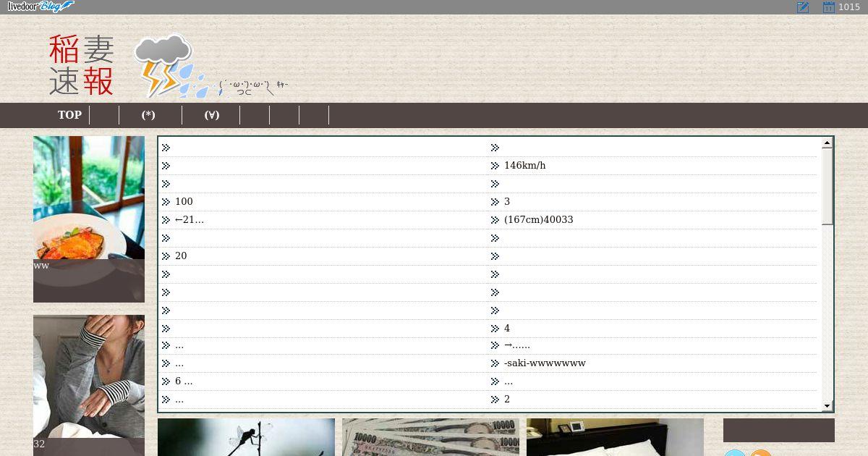Viewport: 868px width, 456px height.
Task: Open the (*) navigation menu item
Action: click(148, 115)
